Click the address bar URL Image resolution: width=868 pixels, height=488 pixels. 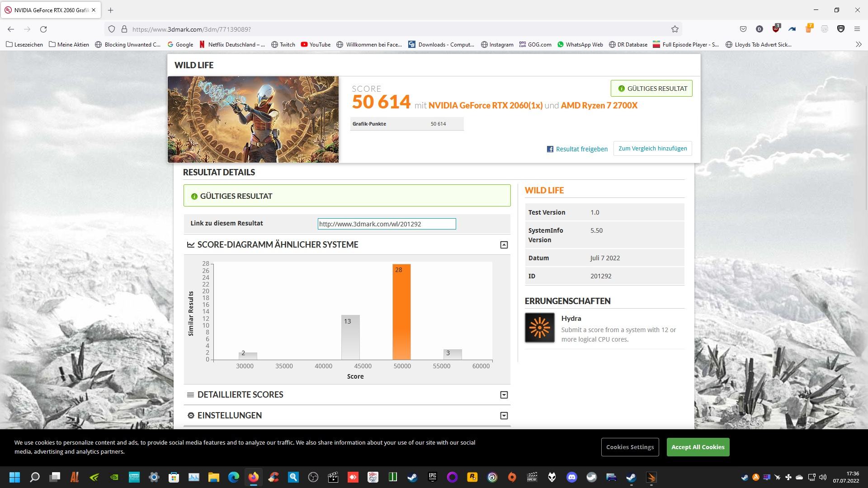(192, 29)
